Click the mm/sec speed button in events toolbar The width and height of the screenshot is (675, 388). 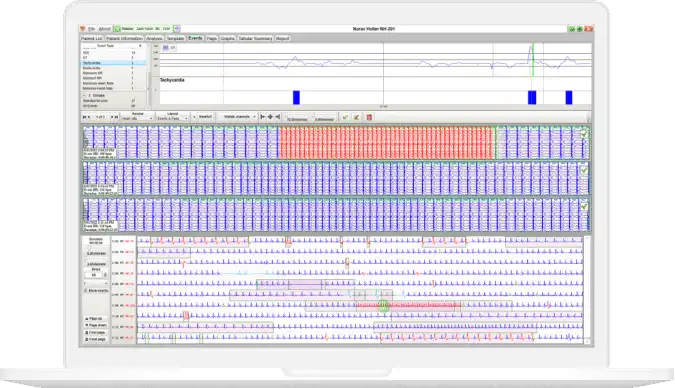297,119
